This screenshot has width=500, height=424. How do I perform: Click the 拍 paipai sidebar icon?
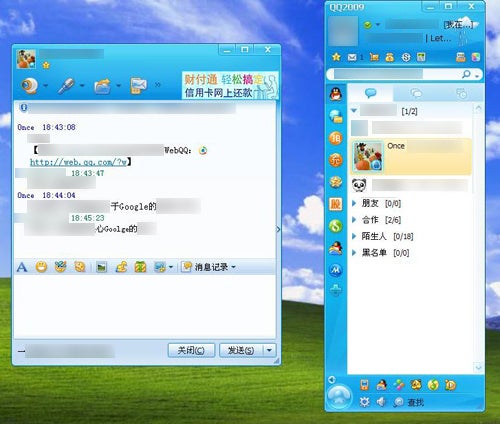point(336,138)
